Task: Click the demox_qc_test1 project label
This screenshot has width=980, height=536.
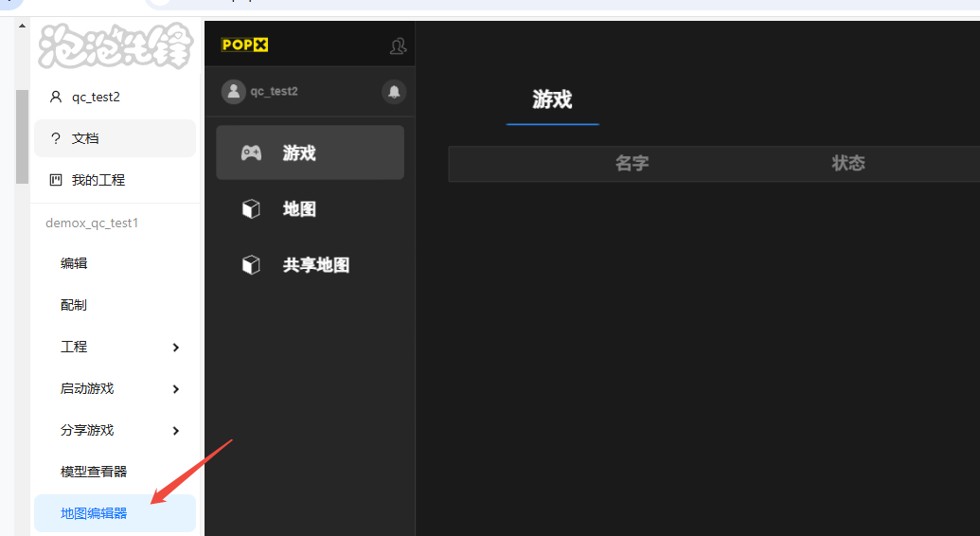Action: coord(92,223)
